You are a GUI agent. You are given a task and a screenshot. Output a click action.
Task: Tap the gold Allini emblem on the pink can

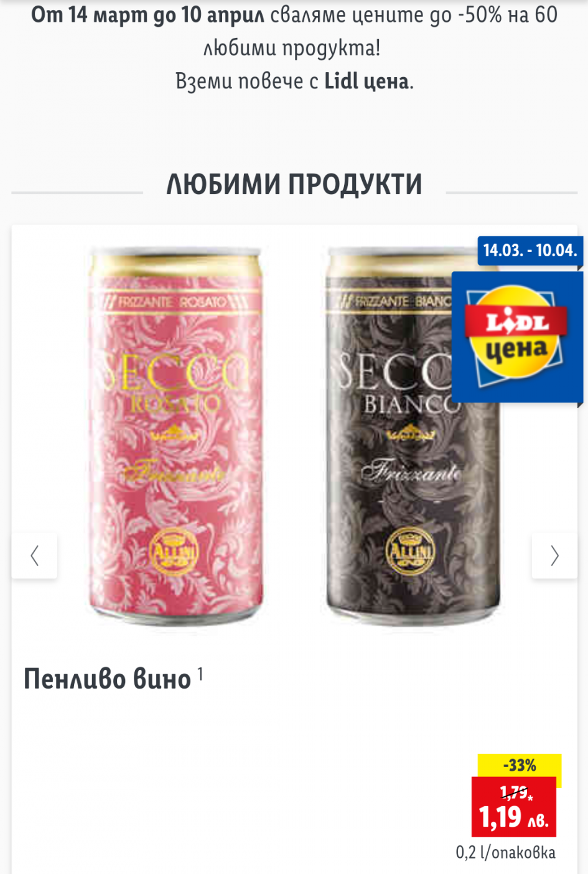click(173, 551)
